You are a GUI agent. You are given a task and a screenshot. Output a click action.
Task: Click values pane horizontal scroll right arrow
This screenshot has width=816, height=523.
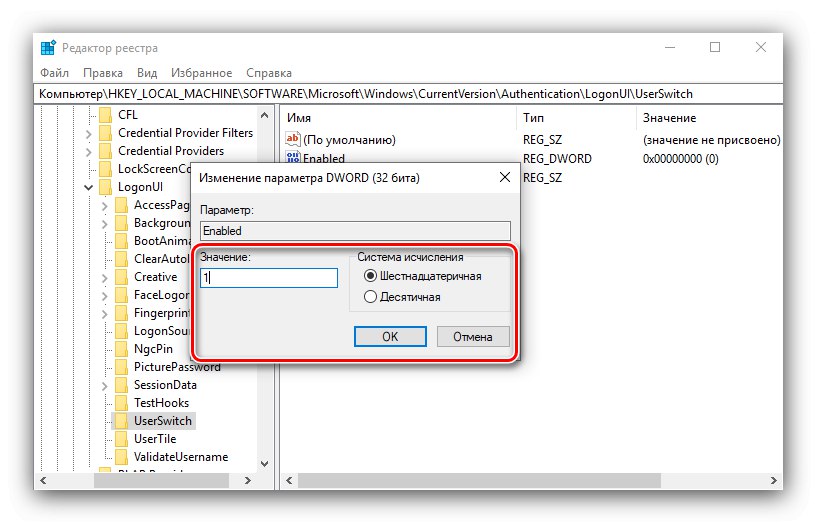(x=774, y=480)
